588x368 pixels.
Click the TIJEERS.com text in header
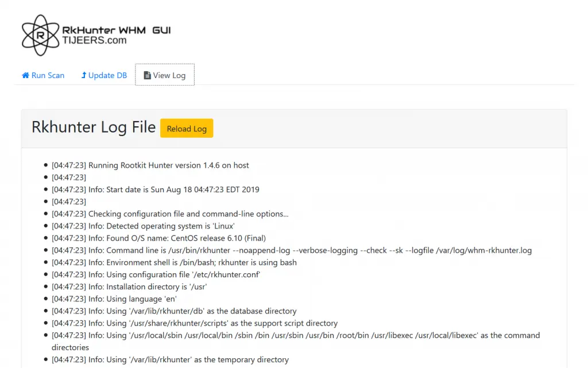(94, 40)
